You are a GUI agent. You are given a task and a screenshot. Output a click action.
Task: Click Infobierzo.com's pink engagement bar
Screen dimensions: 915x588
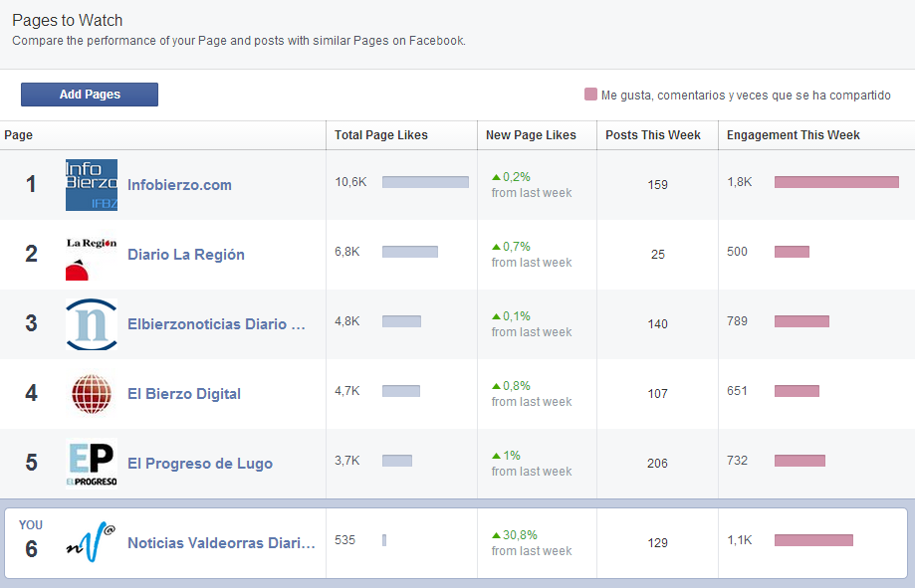pos(835,182)
